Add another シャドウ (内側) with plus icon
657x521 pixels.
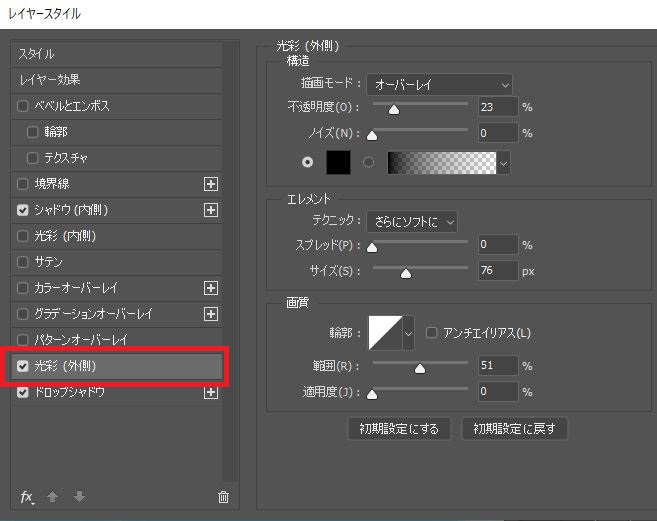click(x=211, y=210)
